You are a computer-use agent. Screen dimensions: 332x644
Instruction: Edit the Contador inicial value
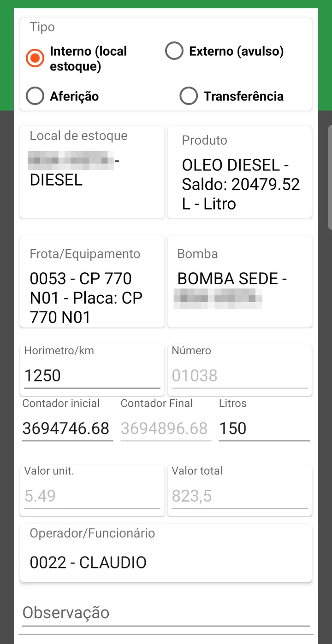[67, 429]
